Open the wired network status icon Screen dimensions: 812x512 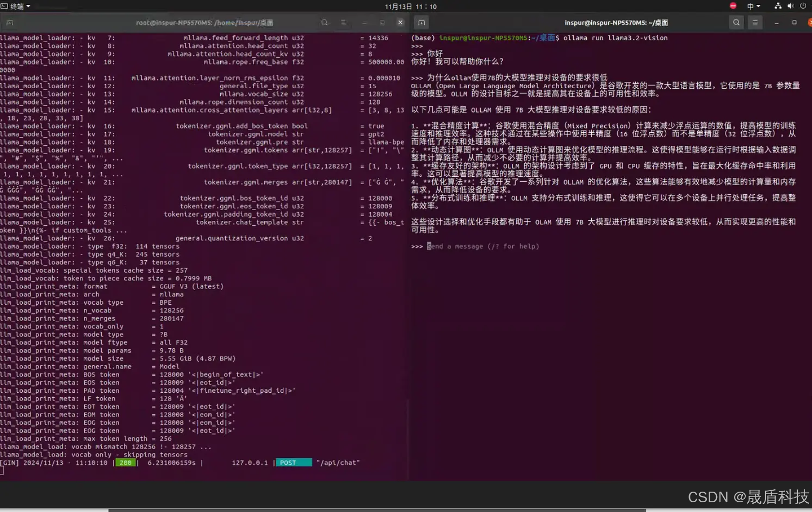click(x=778, y=6)
